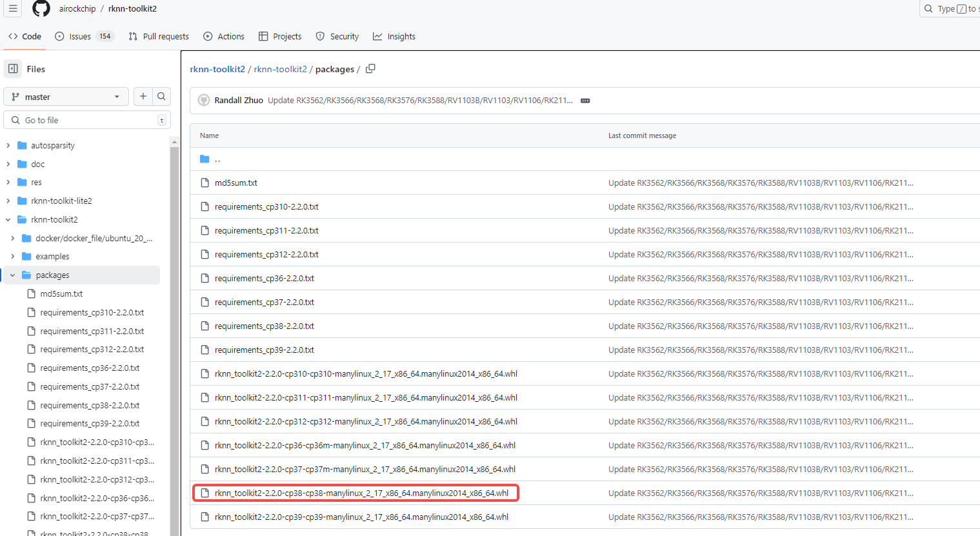980x536 pixels.
Task: Collapse the rknn-toolkit2 folder chevron
Action: 8,219
